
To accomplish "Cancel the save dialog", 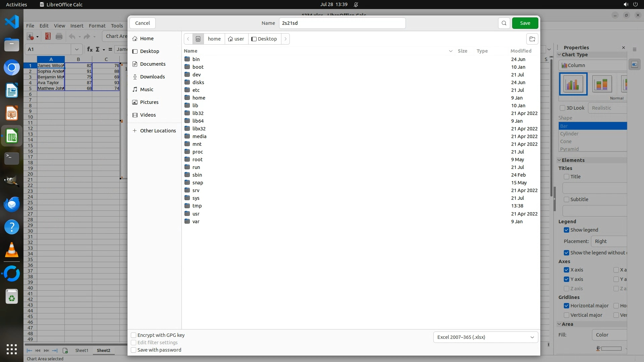I will 142,23.
